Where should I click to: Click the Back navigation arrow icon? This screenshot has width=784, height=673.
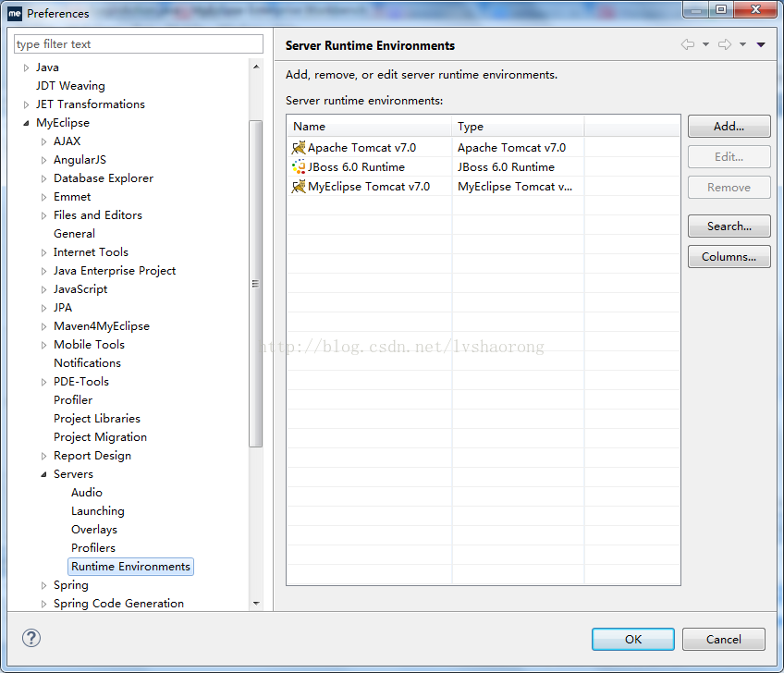(688, 44)
